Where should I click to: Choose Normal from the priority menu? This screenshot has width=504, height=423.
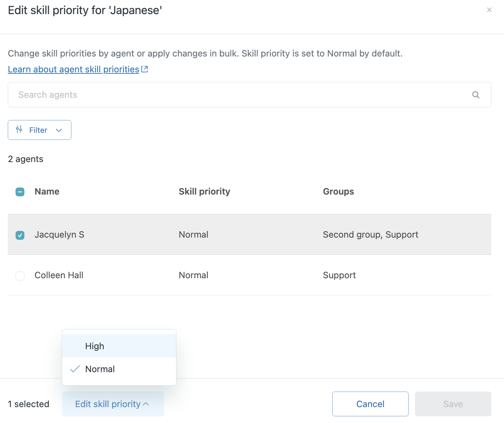100,369
